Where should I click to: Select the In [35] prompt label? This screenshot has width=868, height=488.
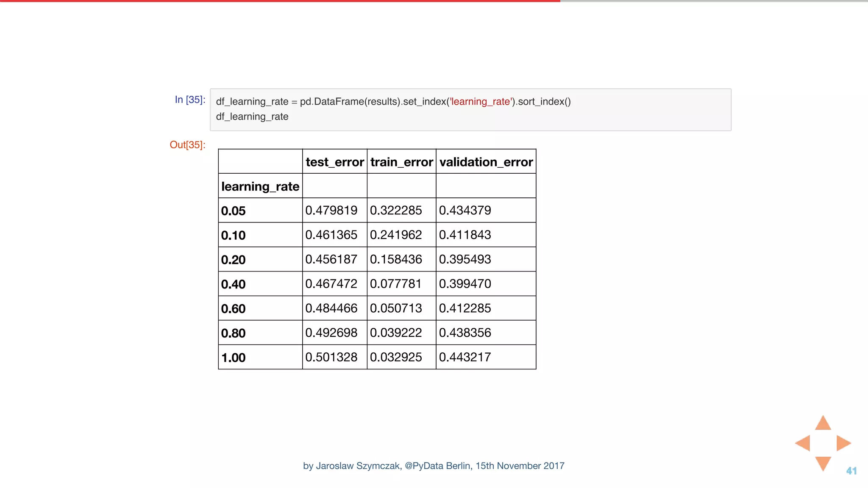click(x=190, y=100)
